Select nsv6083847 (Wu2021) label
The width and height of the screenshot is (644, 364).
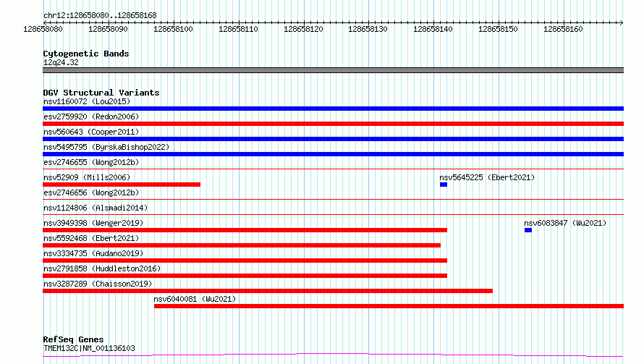(565, 223)
